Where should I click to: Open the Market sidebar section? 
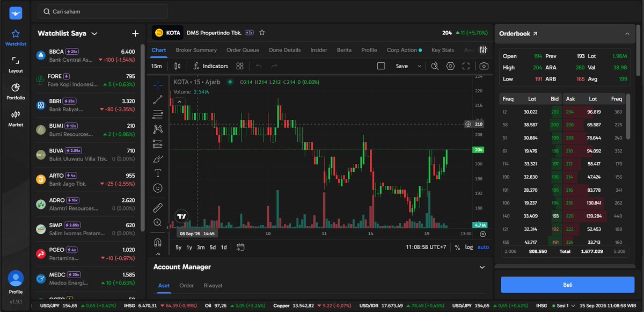16,118
